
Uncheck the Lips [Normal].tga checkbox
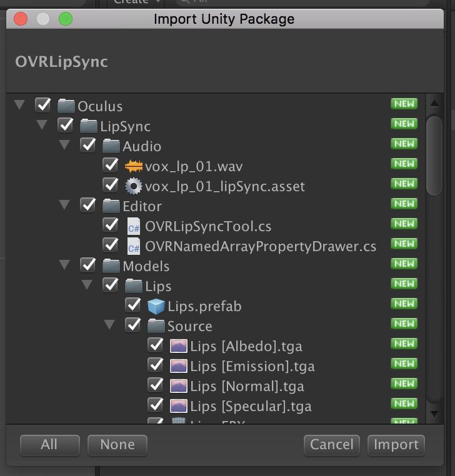(155, 385)
